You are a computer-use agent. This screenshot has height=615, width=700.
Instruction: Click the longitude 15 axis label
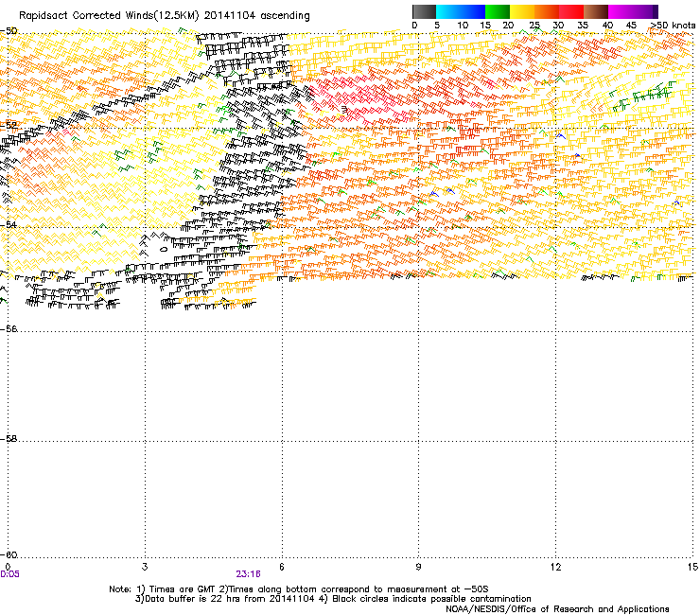coord(692,567)
